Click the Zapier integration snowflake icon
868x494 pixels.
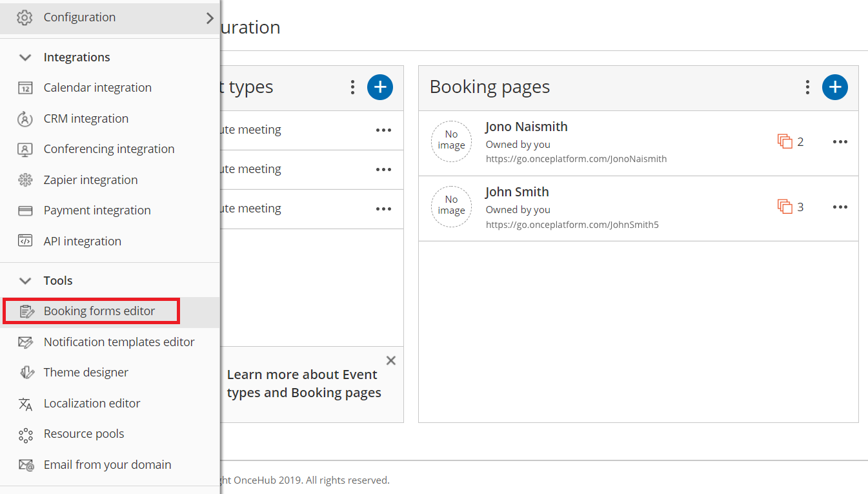click(25, 180)
